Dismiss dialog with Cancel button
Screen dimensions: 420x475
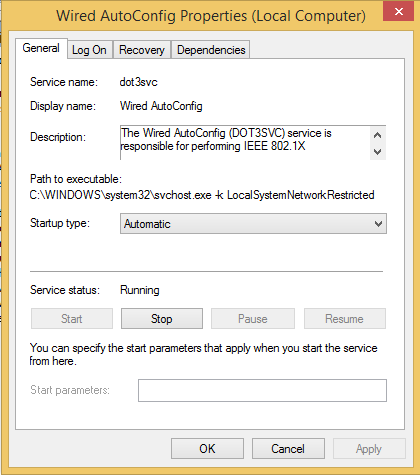(288, 449)
